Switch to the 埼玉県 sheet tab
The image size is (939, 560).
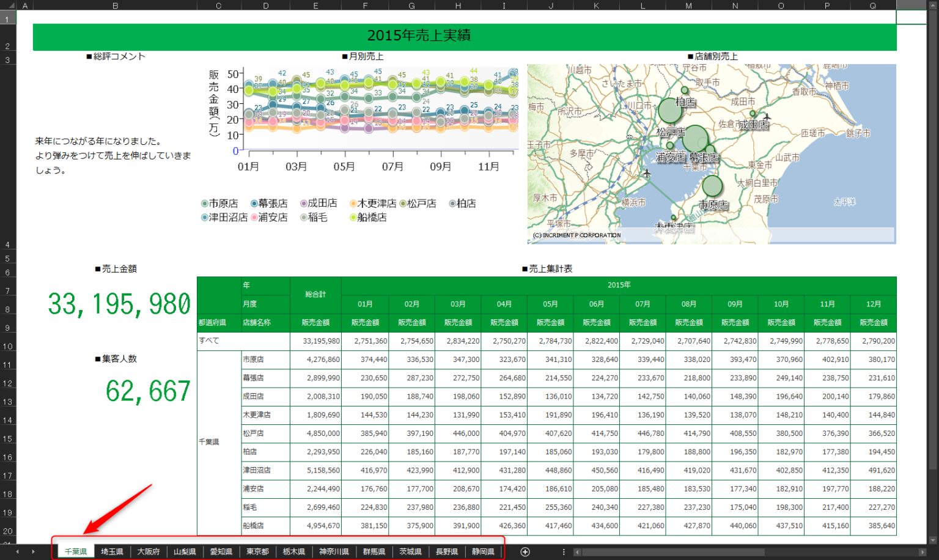click(x=112, y=551)
